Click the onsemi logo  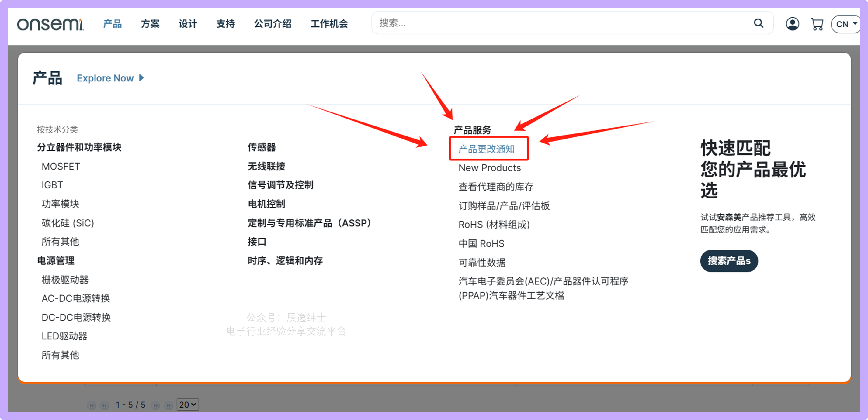[x=50, y=24]
